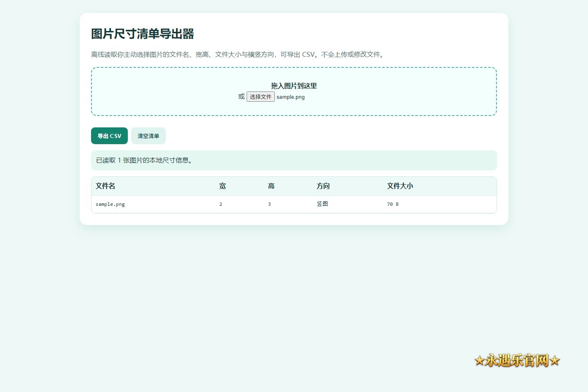The height and width of the screenshot is (392, 588).
Task: Click the 已读取 1 张图片 status message
Action: tap(294, 160)
